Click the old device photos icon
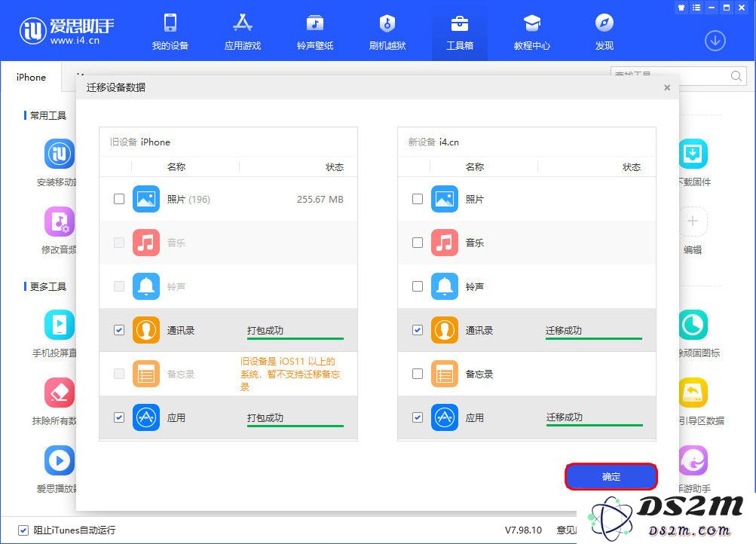Screen dimensions: 756x544 (x=146, y=199)
